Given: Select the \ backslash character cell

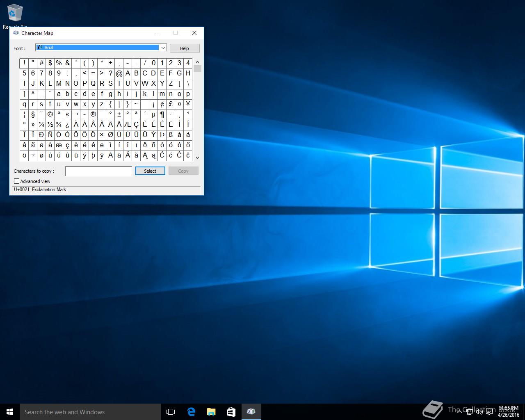Looking at the screenshot, I should tap(188, 83).
